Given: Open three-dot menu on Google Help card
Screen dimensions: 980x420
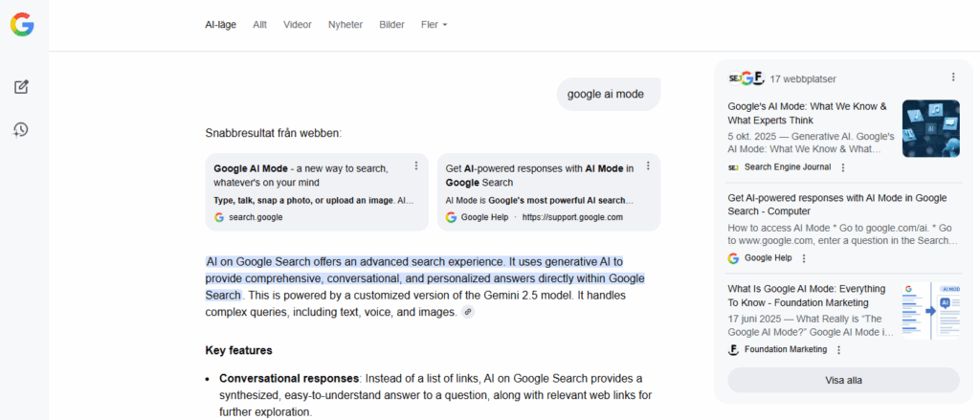Looking at the screenshot, I should (648, 166).
